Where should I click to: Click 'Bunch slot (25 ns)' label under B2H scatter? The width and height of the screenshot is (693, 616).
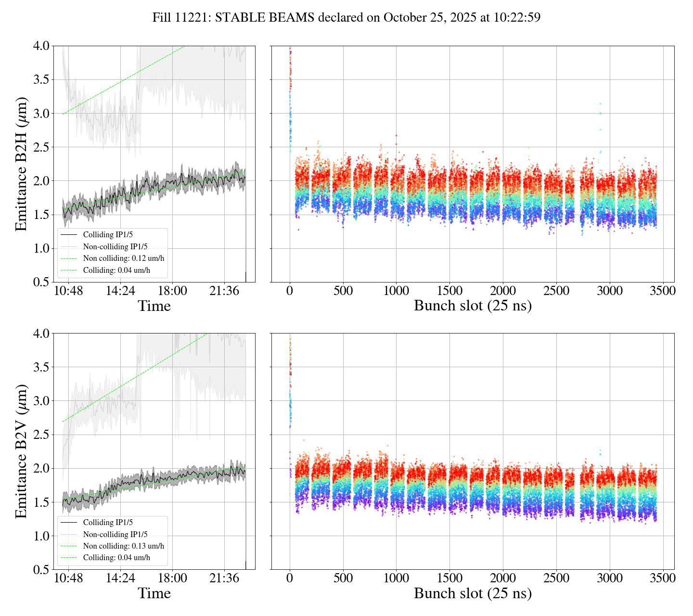coord(473,306)
